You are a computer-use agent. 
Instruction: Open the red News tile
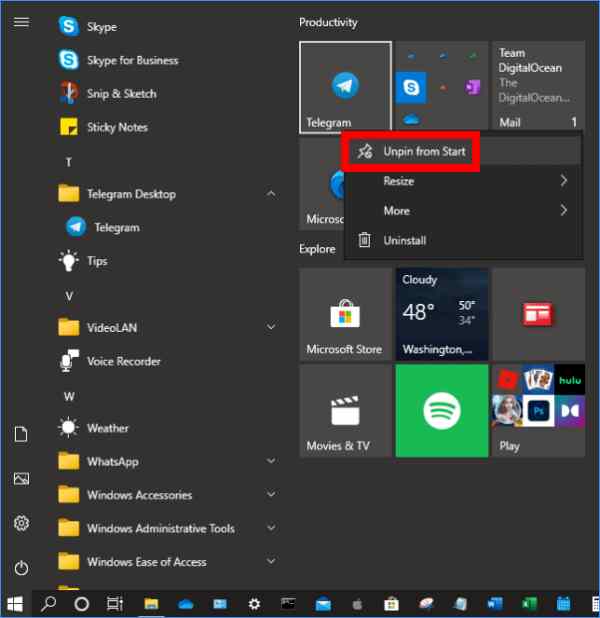pyautogui.click(x=539, y=314)
